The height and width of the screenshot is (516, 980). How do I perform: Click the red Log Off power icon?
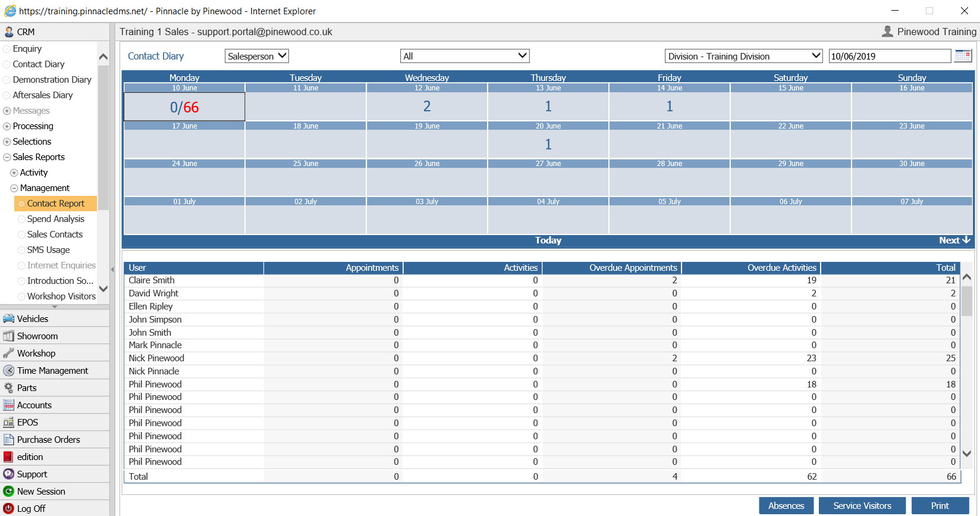point(9,508)
